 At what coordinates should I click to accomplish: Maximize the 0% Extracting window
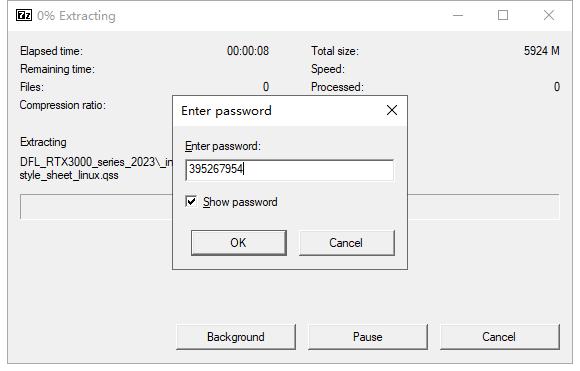503,15
